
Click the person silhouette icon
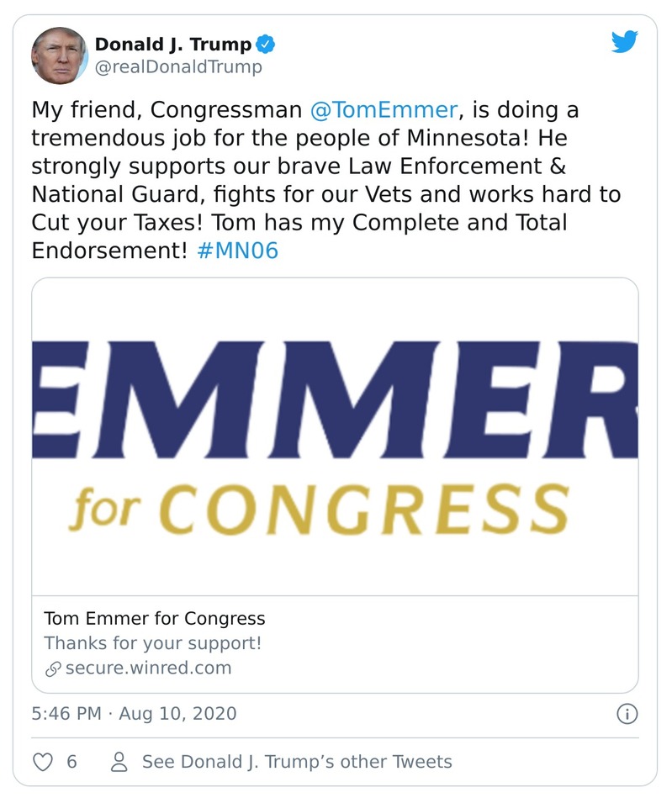pos(119,762)
